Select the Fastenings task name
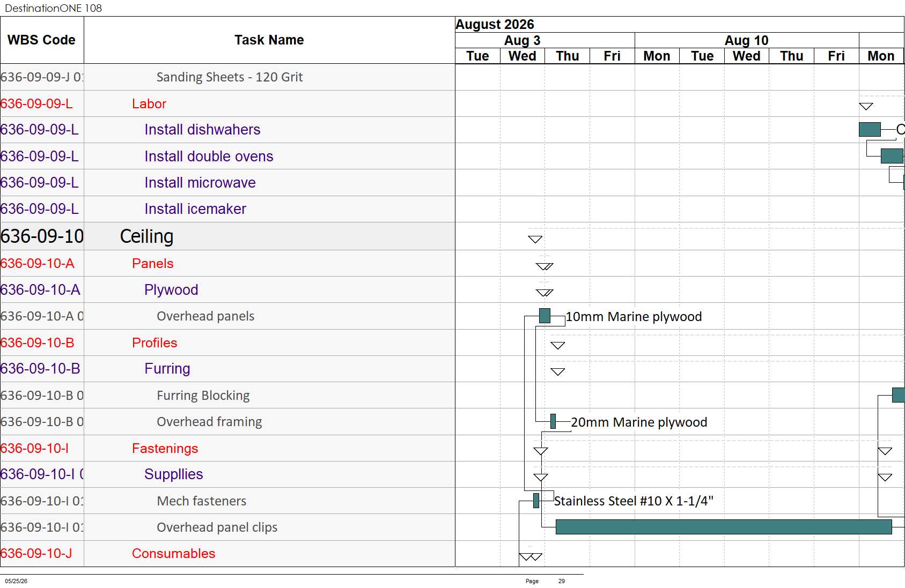This screenshot has width=905, height=588. tap(165, 449)
